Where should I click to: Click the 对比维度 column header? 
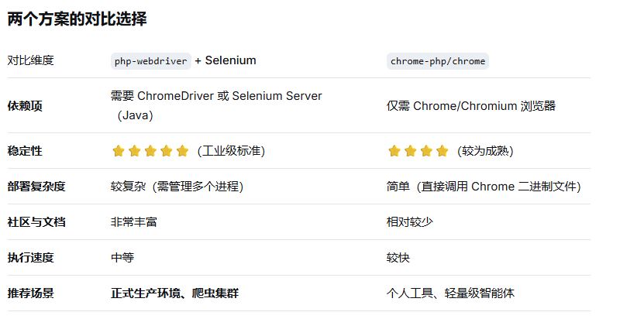tap(30, 60)
